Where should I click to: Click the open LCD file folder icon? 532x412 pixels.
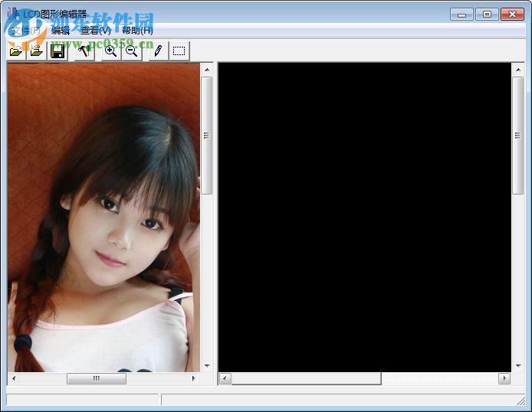(x=37, y=51)
